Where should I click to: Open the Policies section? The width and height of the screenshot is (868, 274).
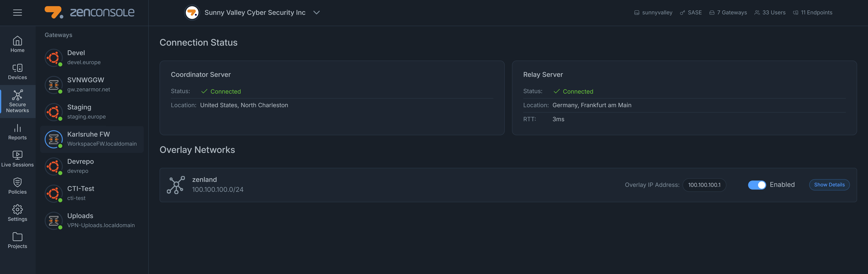(18, 186)
